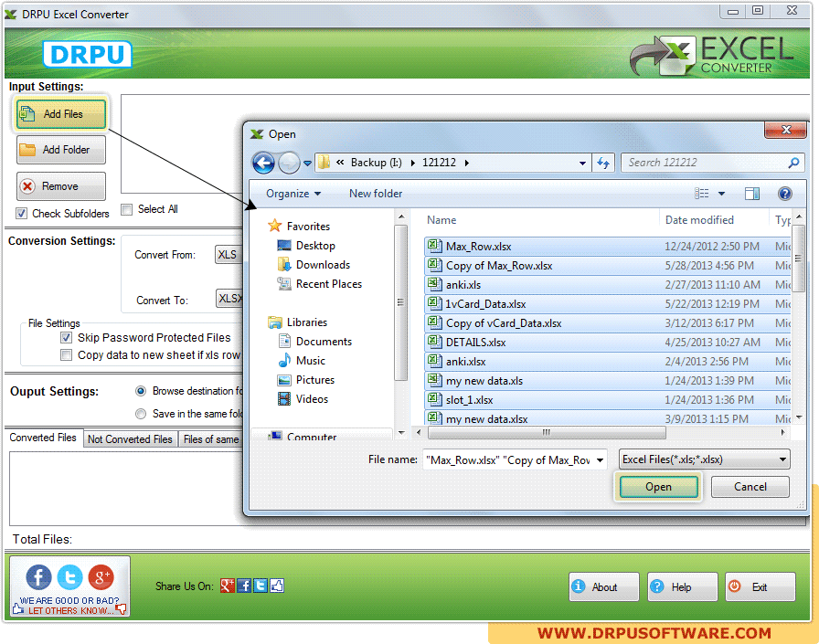
Task: Enable Copy data to new sheet checkbox
Action: [x=66, y=355]
